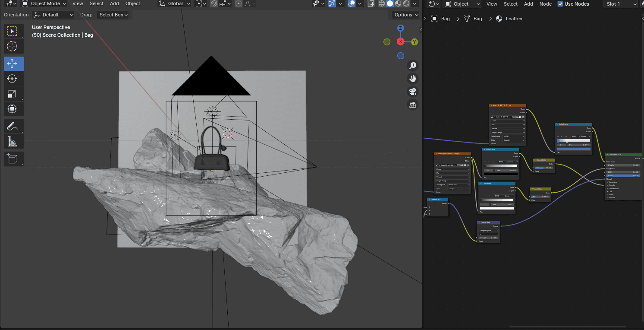The height and width of the screenshot is (330, 644).
Task: Toggle camera view icon in viewport
Action: coord(413,92)
